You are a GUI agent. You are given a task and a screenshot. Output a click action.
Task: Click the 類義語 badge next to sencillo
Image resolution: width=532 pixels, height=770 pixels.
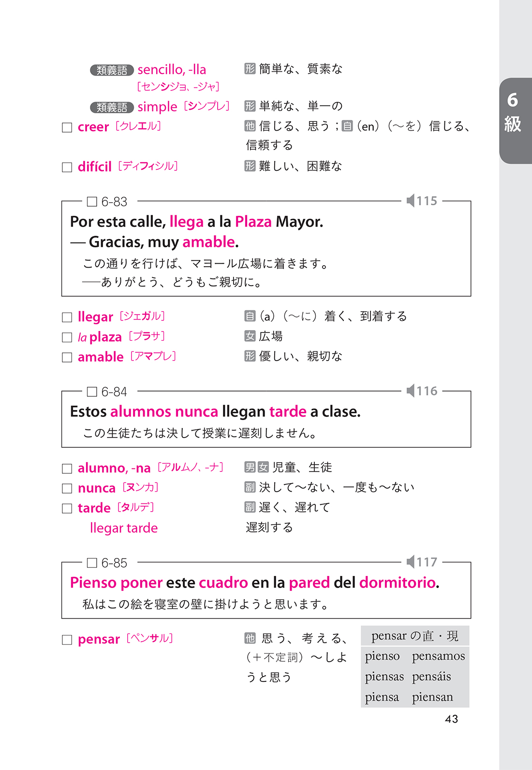[x=112, y=71]
